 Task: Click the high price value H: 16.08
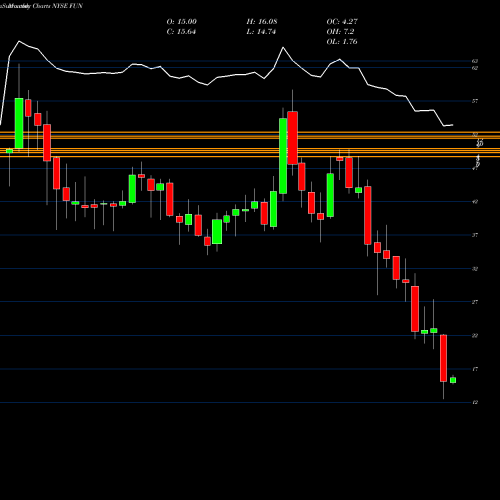coord(262,22)
